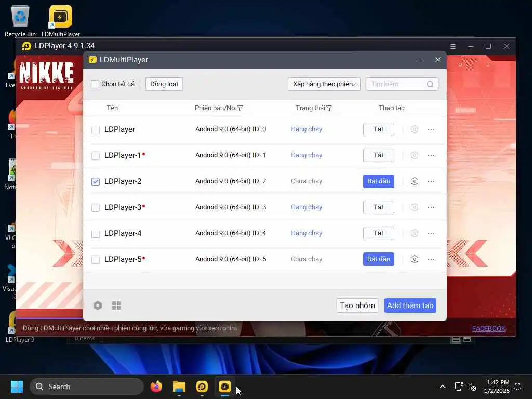Open more options for LDPlayer-4
This screenshot has width=532, height=399.
point(431,233)
